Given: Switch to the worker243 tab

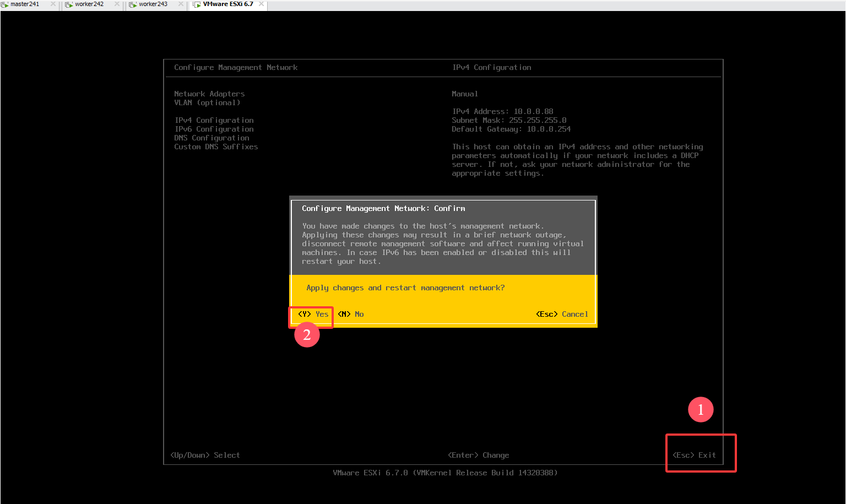Looking at the screenshot, I should pyautogui.click(x=153, y=4).
